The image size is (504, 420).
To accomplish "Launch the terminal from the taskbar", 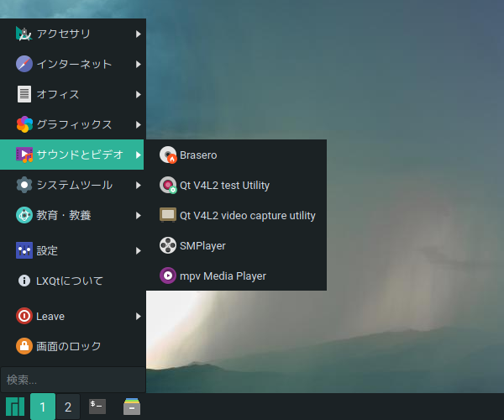I will [x=97, y=407].
